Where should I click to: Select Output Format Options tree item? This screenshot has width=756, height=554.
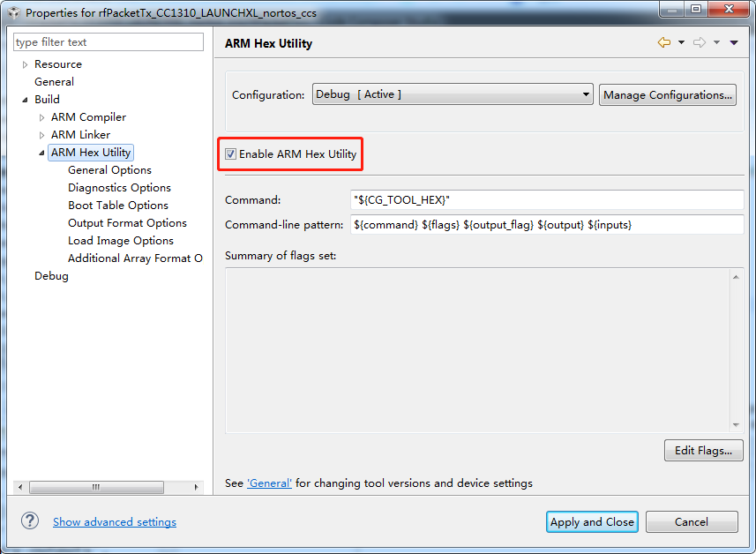click(127, 223)
